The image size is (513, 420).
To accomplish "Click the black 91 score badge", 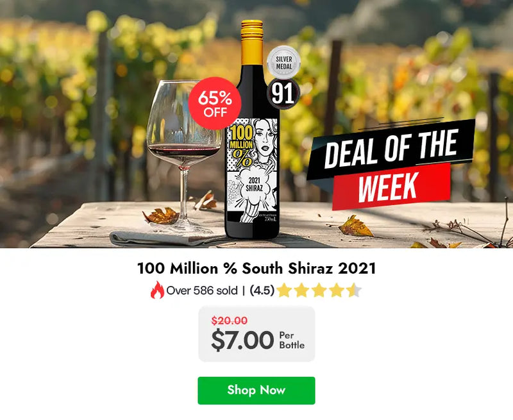I will [282, 92].
